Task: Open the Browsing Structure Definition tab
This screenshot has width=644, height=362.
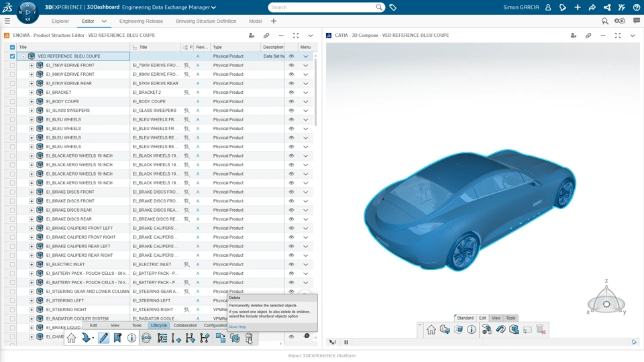Action: coord(206,21)
